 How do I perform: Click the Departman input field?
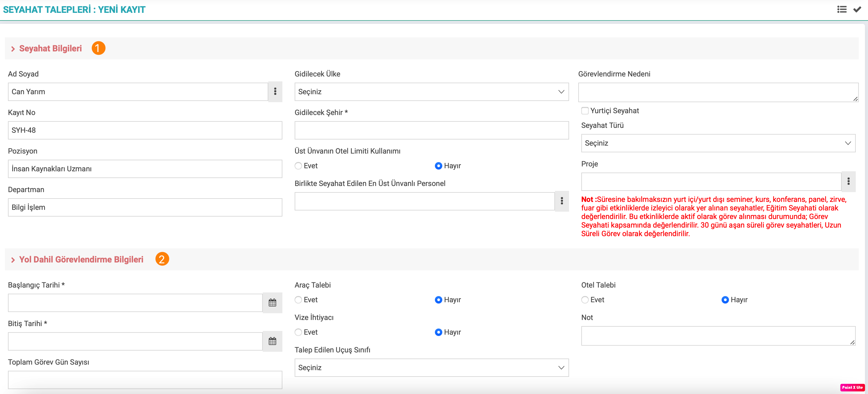click(145, 208)
